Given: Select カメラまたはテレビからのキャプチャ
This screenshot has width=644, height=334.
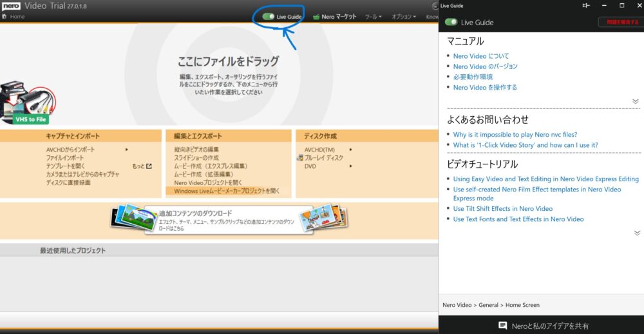Looking at the screenshot, I should tap(83, 174).
